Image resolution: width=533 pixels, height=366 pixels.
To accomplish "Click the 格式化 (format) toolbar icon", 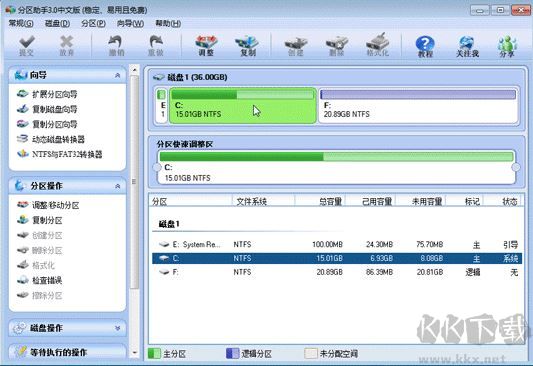I will coord(378,45).
